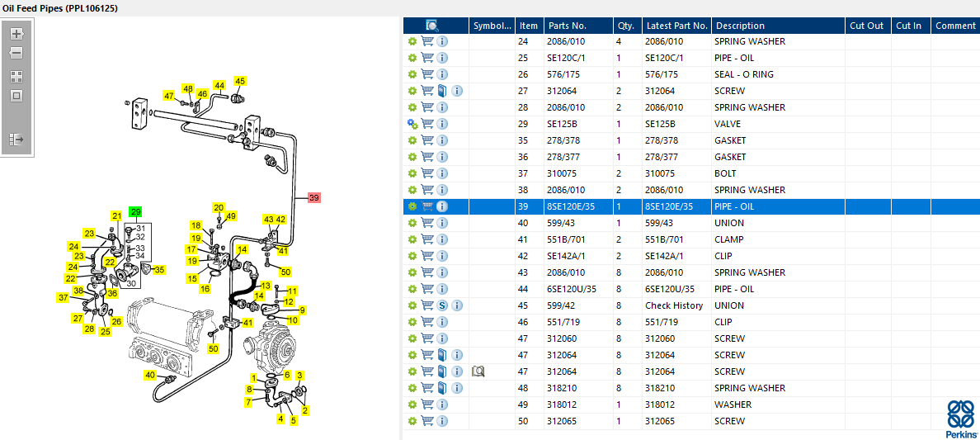980x440 pixels.
Task: Select description 'UNION' in item 40 row
Action: click(728, 223)
